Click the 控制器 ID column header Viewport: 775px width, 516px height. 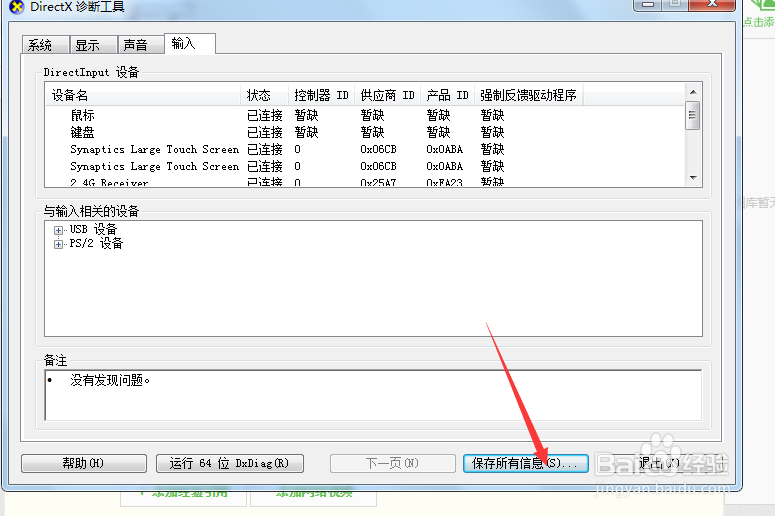click(x=321, y=95)
